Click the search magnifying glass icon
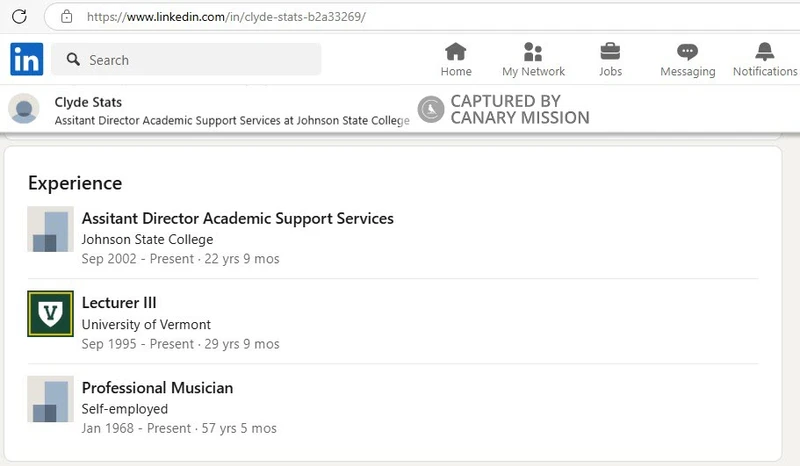 73,60
